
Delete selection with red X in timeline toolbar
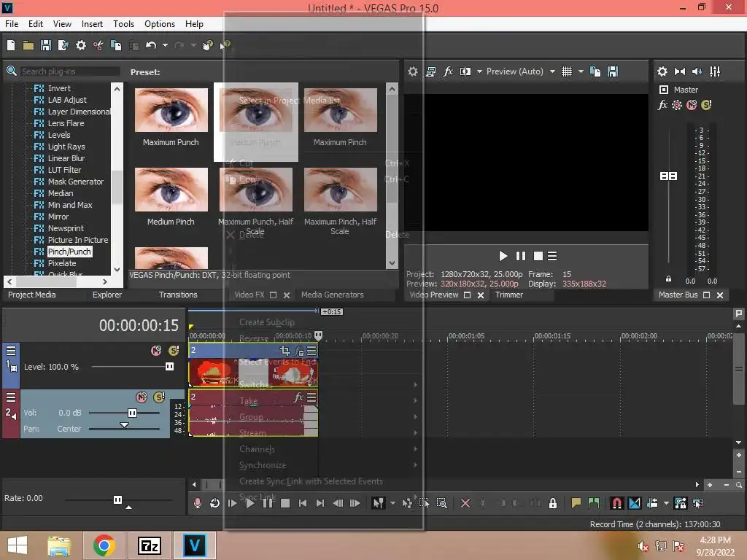pyautogui.click(x=465, y=503)
